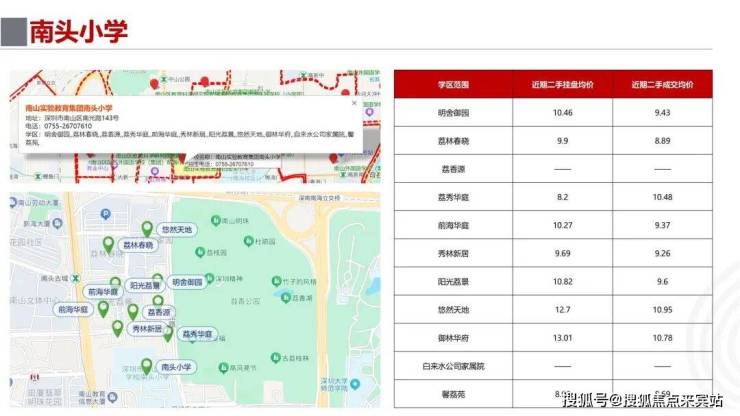The image size is (740, 416).
Task: Click the blue parking P icon on map
Action: [106, 214]
